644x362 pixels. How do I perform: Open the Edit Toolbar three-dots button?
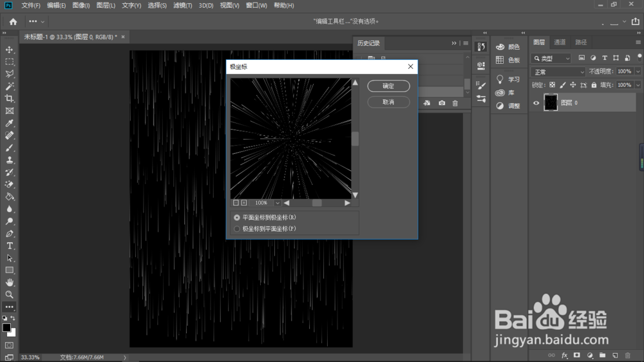10,307
